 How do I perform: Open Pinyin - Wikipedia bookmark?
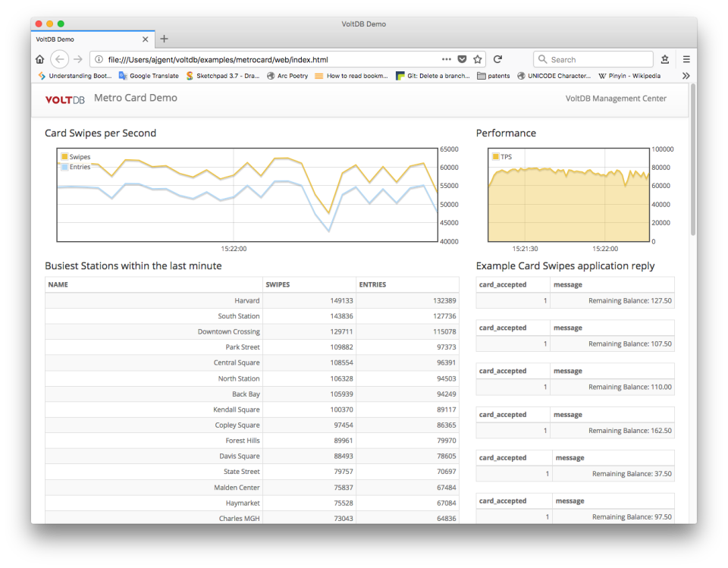click(629, 76)
